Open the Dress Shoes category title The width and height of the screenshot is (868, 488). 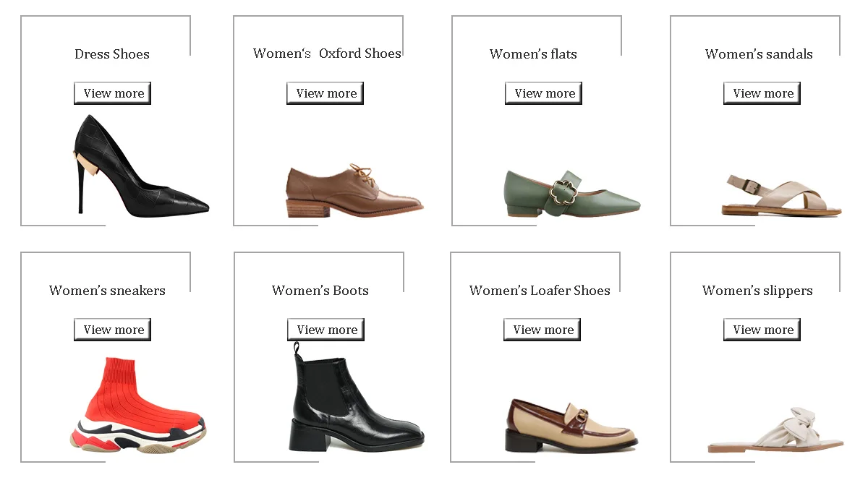coord(112,54)
